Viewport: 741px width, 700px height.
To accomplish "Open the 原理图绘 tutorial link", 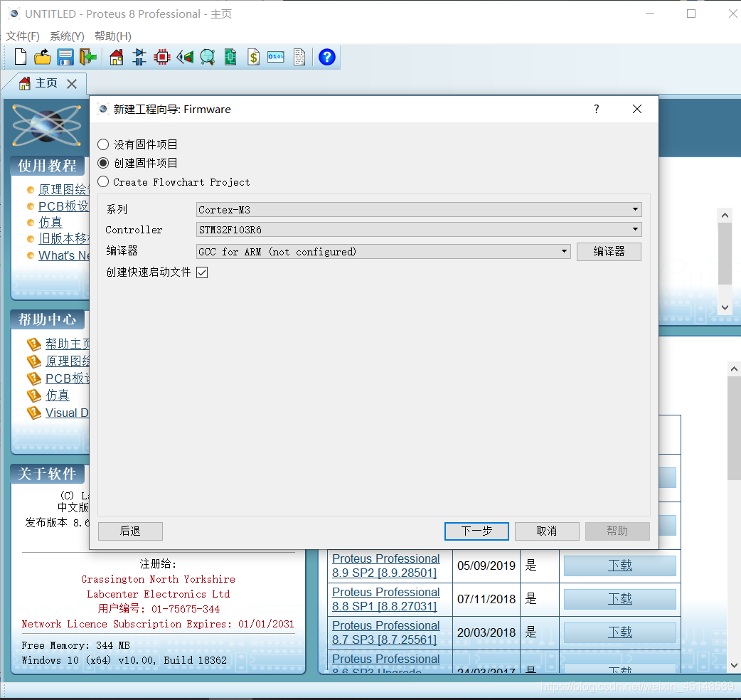I will click(x=64, y=189).
